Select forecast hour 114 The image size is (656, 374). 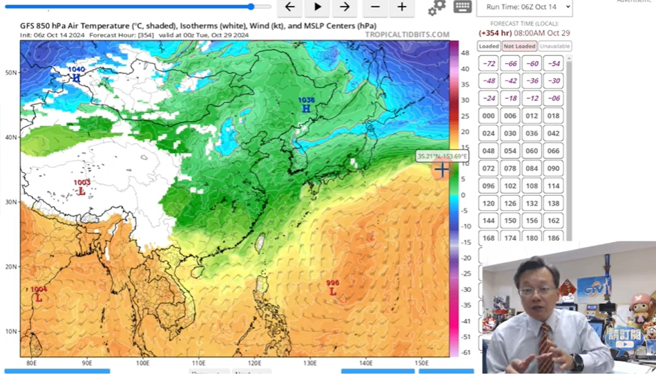(x=554, y=186)
